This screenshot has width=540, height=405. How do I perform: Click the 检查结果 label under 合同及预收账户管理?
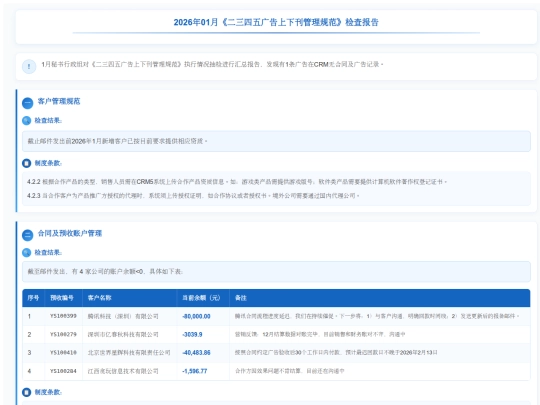[x=48, y=252]
